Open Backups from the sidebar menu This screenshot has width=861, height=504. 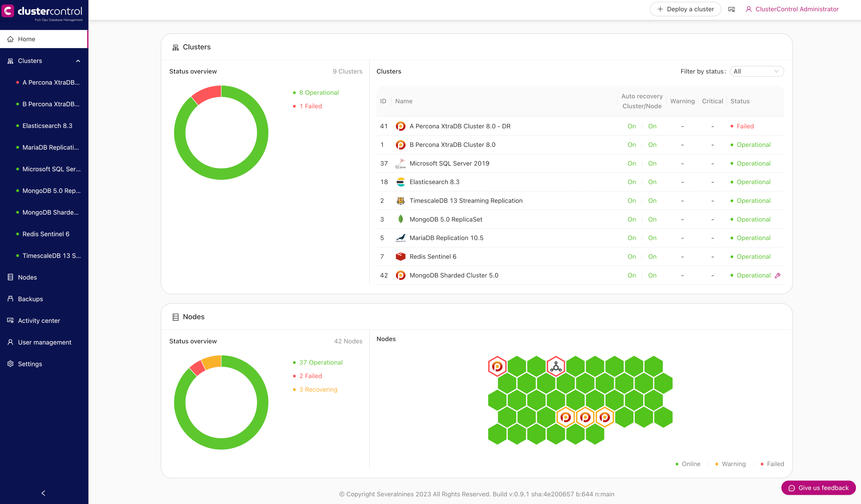30,299
